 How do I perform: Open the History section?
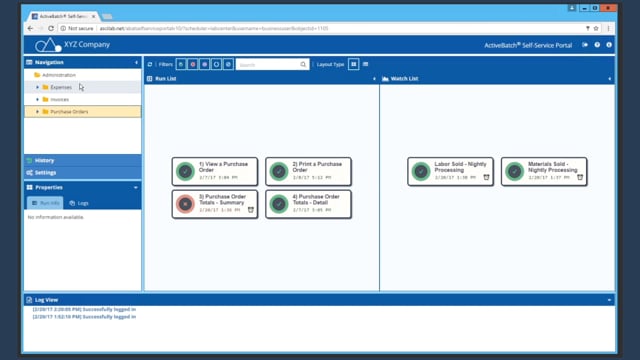[83, 160]
